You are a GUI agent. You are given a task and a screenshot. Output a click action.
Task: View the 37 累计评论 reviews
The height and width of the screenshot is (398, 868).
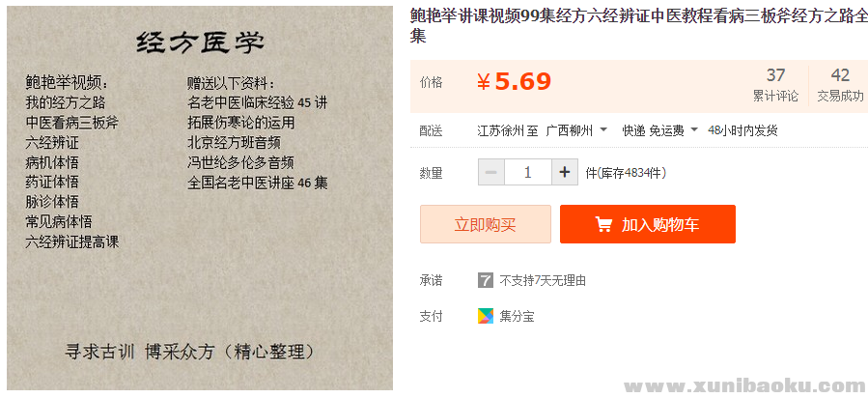(775, 85)
